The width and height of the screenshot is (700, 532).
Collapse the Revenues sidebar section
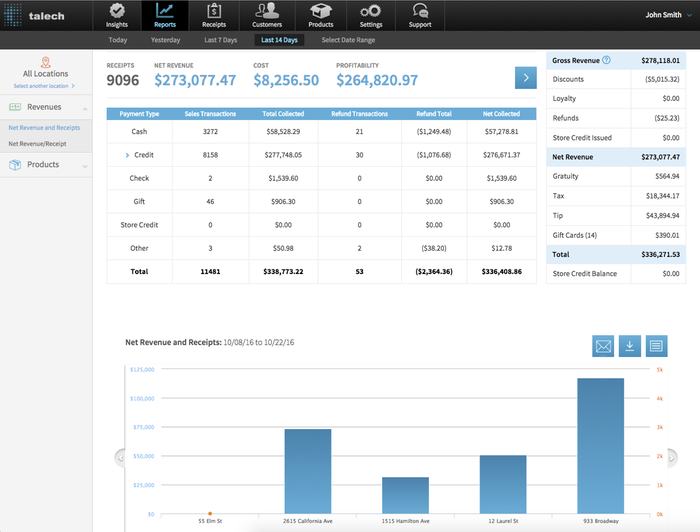point(84,107)
